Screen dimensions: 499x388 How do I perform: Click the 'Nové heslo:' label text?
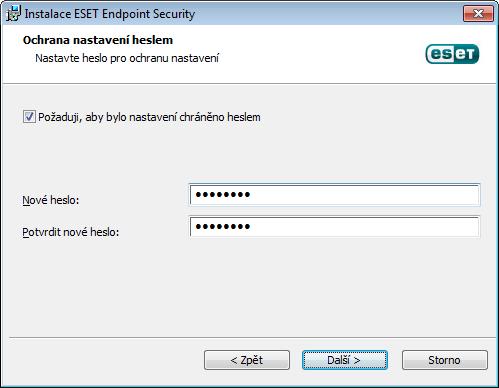[51, 200]
